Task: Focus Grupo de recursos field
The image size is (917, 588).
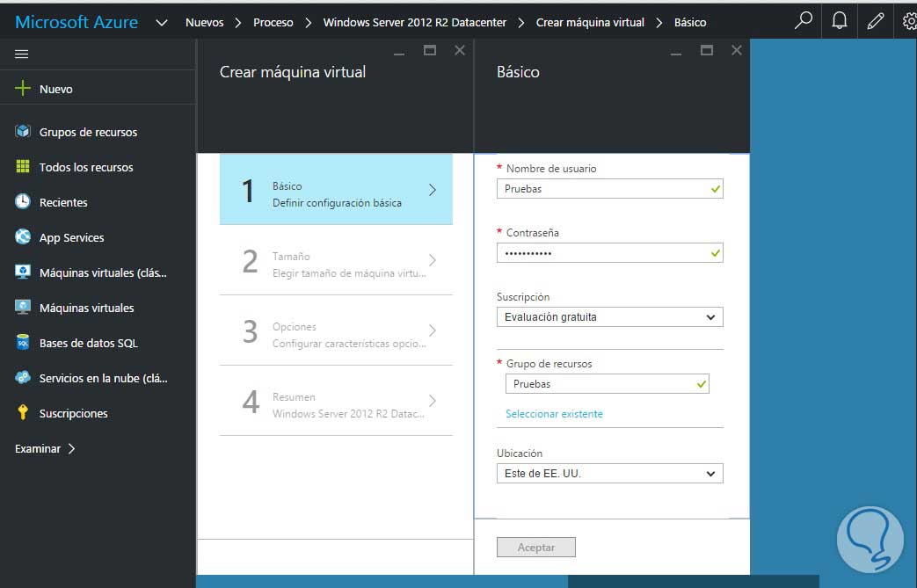Action: pos(607,384)
